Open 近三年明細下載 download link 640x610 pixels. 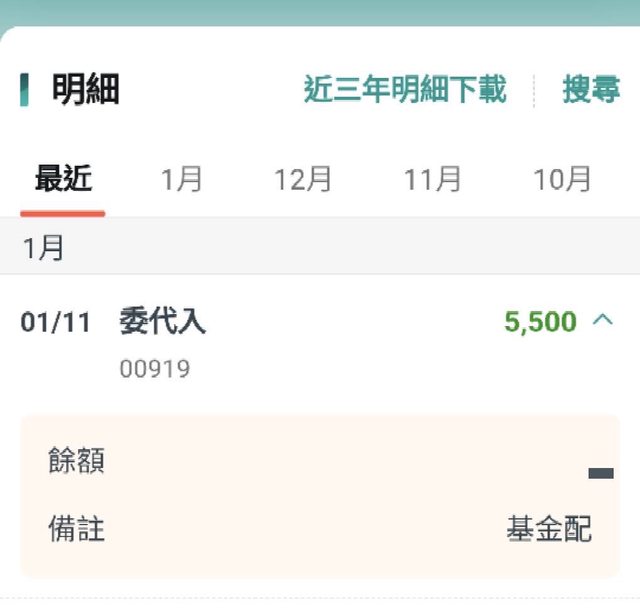point(405,89)
